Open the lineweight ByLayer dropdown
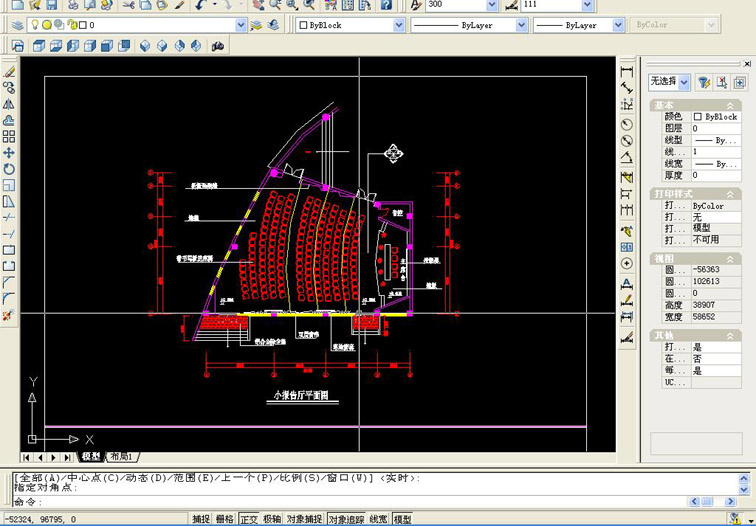The image size is (756, 526). [x=618, y=25]
